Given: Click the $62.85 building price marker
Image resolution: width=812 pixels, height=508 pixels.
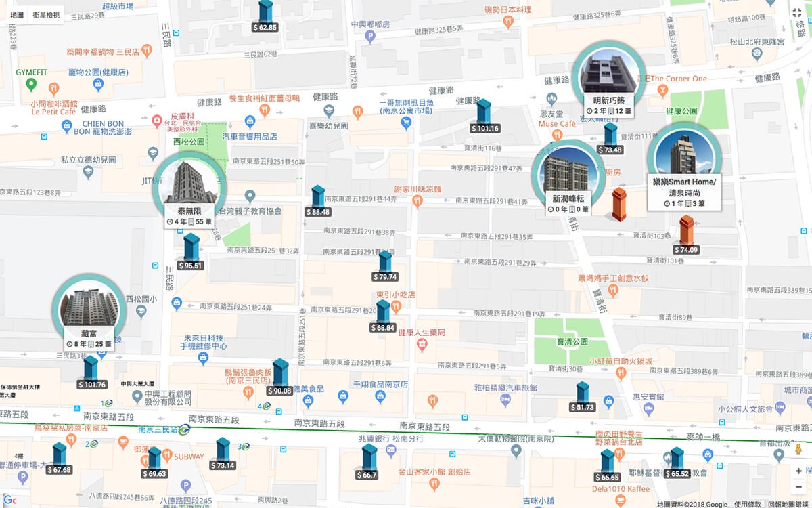Looking at the screenshot, I should 265,16.
